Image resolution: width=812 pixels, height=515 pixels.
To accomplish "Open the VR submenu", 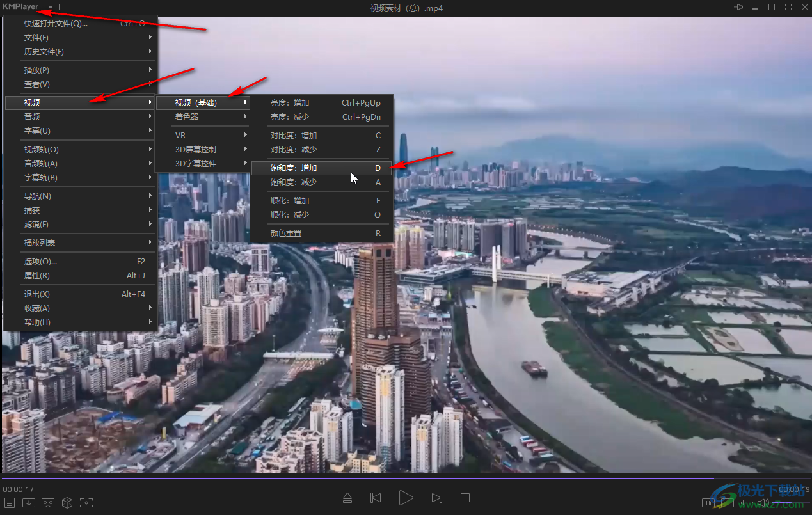I will coord(202,135).
